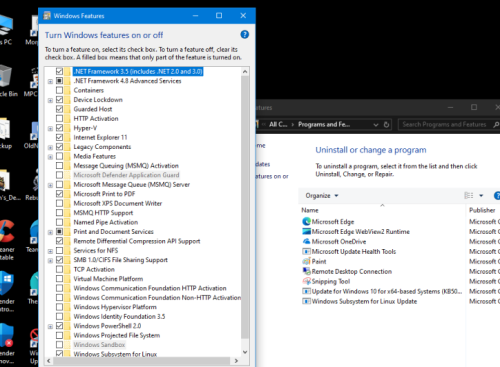Expand SMB 1.0/CIFS File Sharing Support
The width and height of the screenshot is (500, 367).
point(50,260)
